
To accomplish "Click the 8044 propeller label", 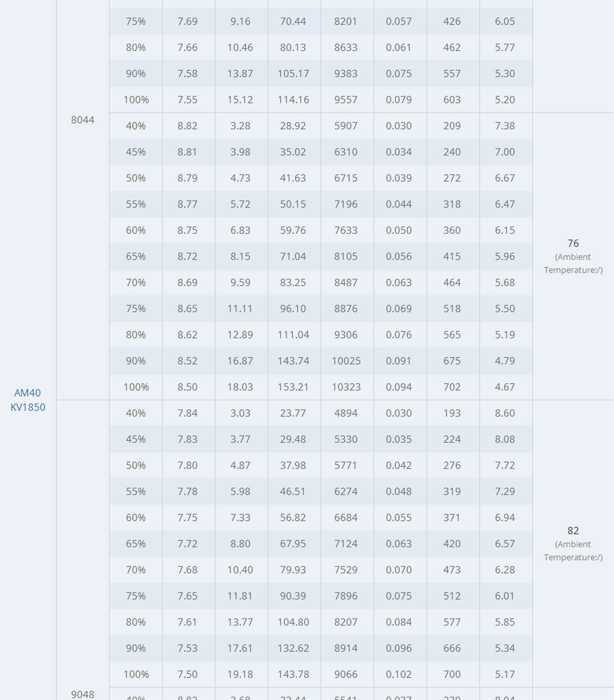I will point(83,120).
